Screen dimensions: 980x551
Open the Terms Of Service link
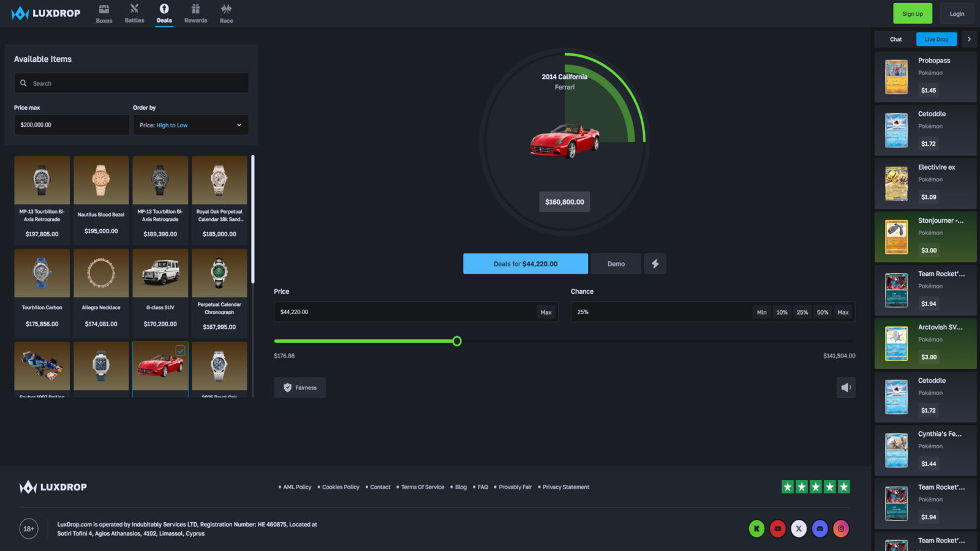coord(423,487)
